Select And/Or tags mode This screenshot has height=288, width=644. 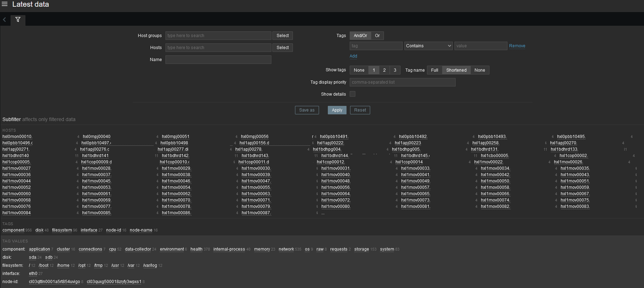(360, 36)
